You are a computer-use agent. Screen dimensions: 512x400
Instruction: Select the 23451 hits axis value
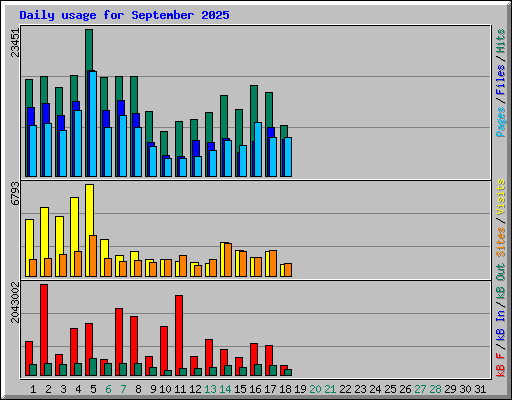15,43
